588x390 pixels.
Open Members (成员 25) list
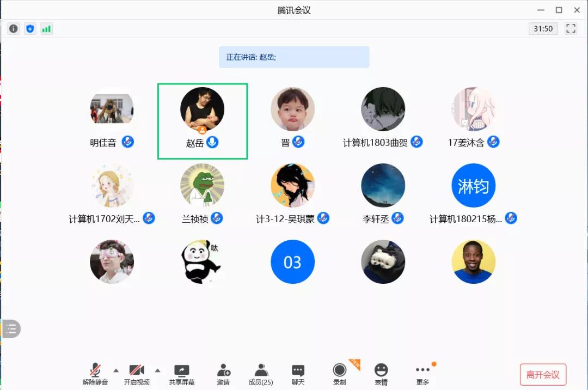tap(261, 373)
